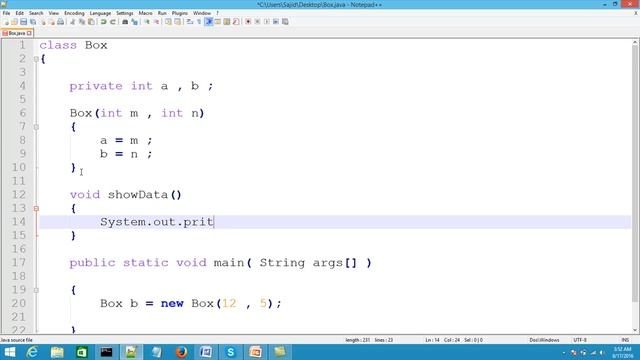Image resolution: width=640 pixels, height=360 pixels.
Task: Click the scrollbar up arrow
Action: 635,42
